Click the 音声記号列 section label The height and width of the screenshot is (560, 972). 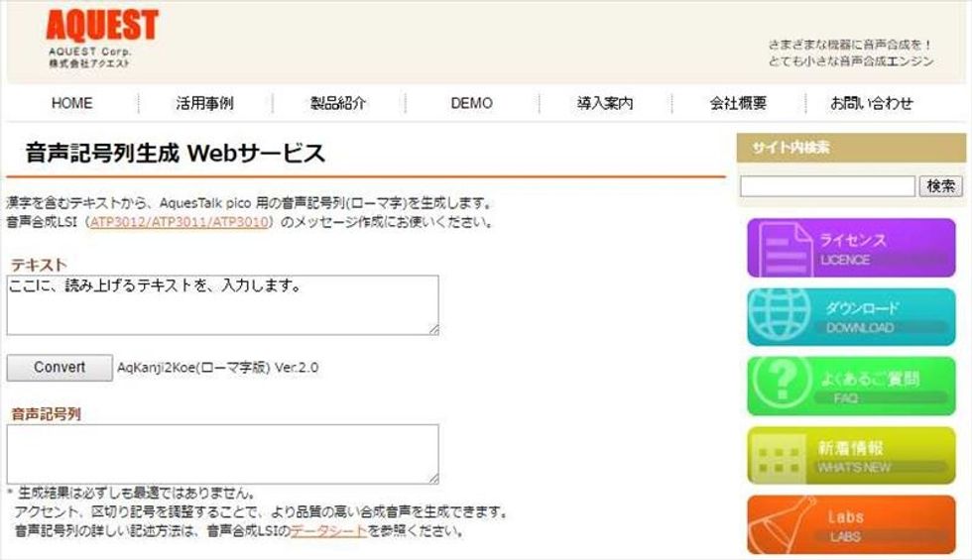coord(46,414)
